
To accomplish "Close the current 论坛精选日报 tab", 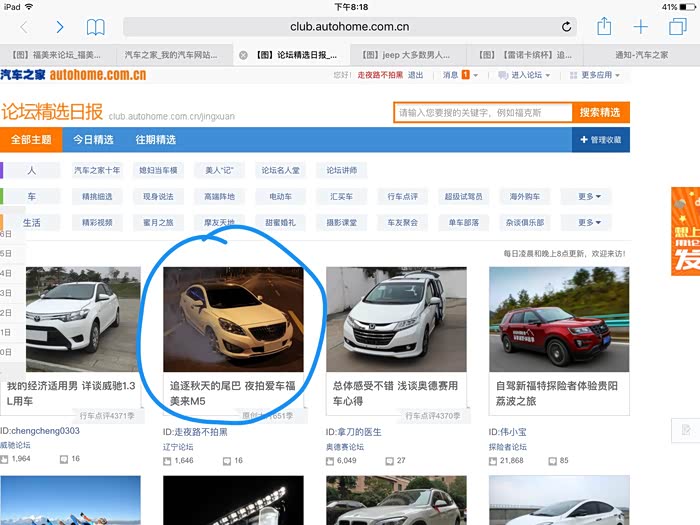I will click(x=243, y=55).
